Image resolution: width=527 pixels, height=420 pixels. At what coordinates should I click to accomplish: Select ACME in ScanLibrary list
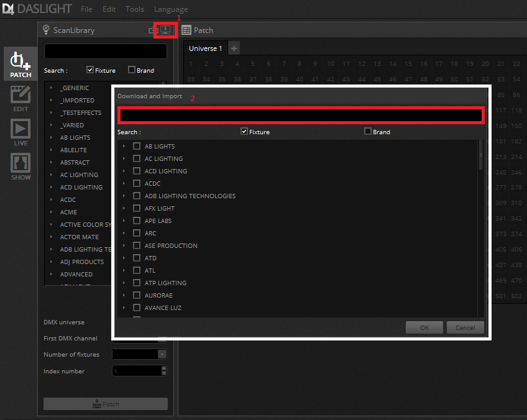pos(68,212)
